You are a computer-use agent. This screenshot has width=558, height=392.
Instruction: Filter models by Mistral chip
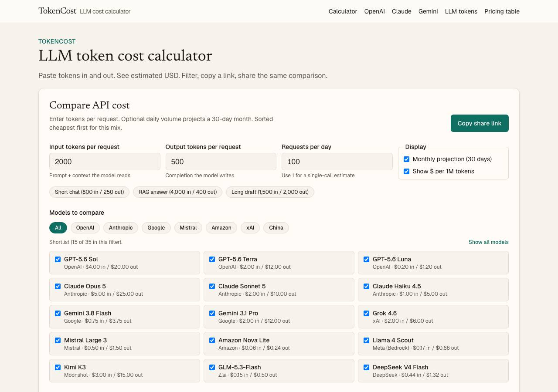(x=188, y=228)
